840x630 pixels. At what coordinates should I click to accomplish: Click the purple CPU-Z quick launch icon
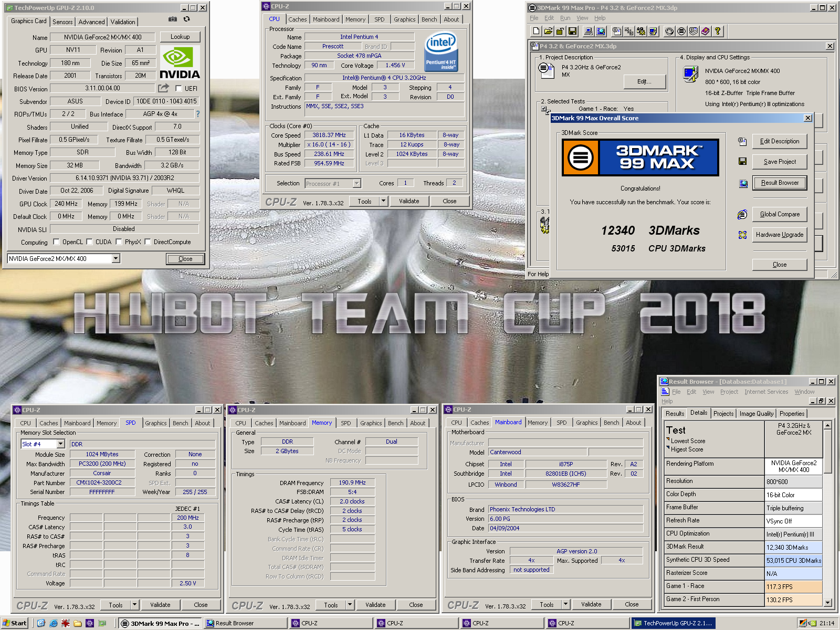[90, 623]
